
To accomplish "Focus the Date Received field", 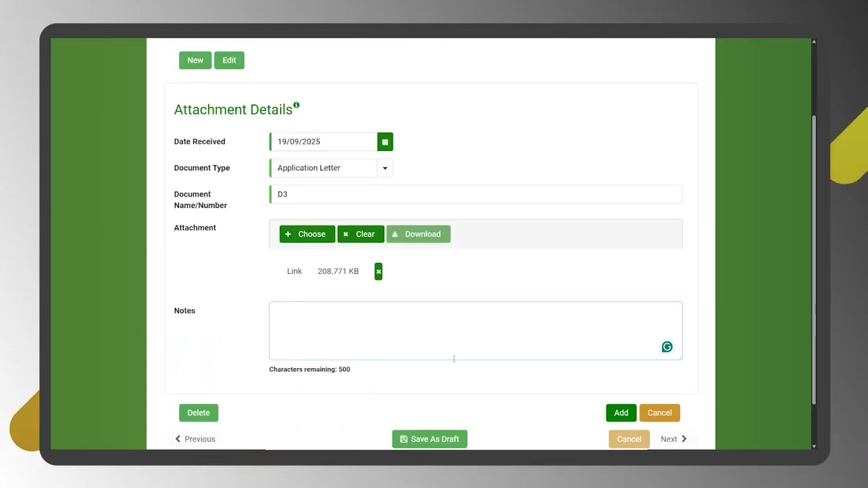I will [x=324, y=142].
